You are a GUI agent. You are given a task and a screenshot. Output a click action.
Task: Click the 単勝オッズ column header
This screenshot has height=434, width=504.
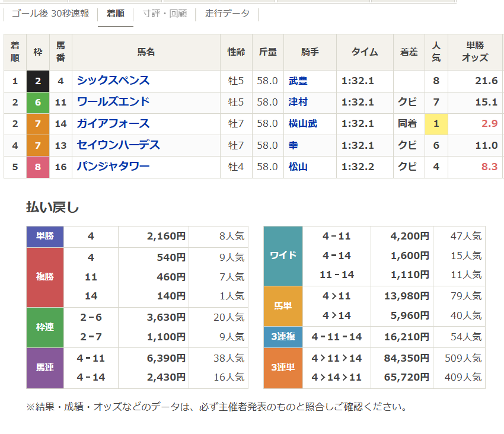point(475,52)
